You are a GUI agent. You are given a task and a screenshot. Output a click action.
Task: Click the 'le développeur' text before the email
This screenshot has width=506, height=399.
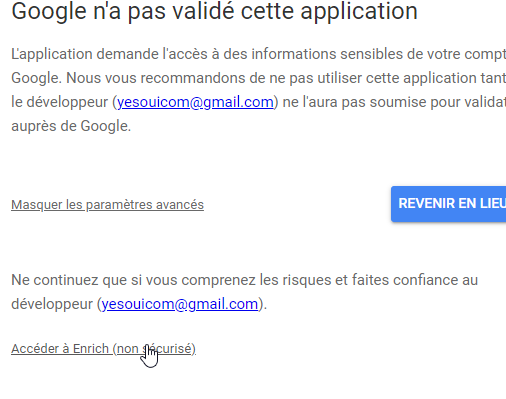click(x=60, y=102)
